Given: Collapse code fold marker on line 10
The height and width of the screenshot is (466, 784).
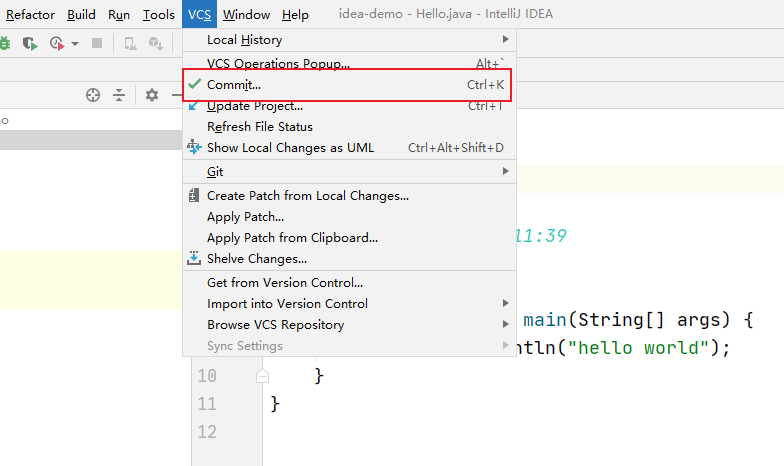Looking at the screenshot, I should [x=262, y=376].
